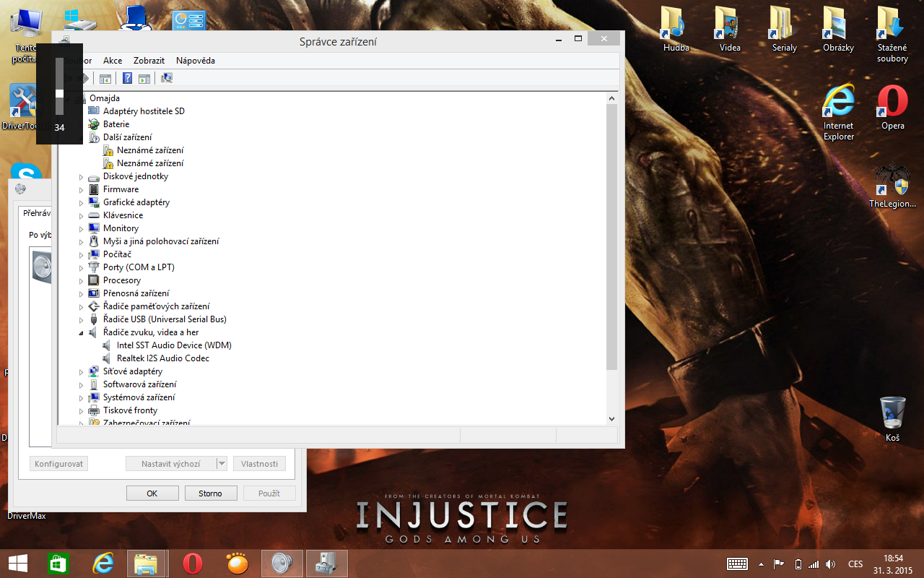Viewport: 924px width, 578px height.
Task: Click the orange media player taskbar icon
Action: (237, 564)
